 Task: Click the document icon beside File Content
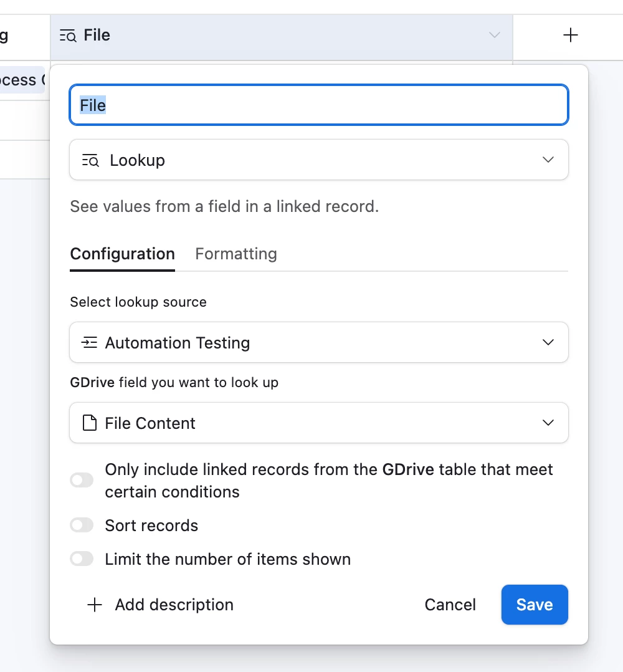pos(90,423)
